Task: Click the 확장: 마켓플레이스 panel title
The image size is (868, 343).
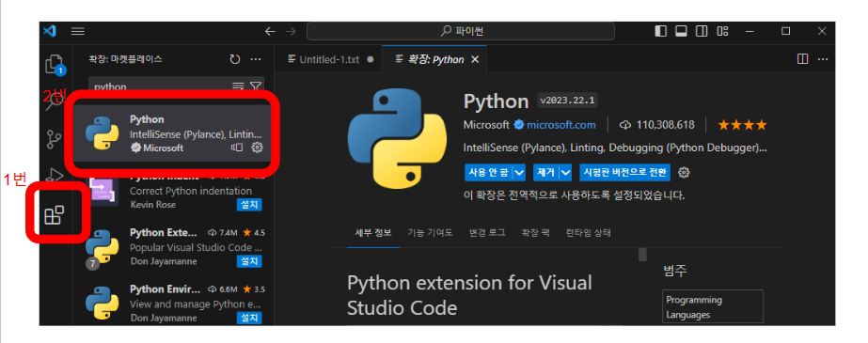Action: pos(126,59)
